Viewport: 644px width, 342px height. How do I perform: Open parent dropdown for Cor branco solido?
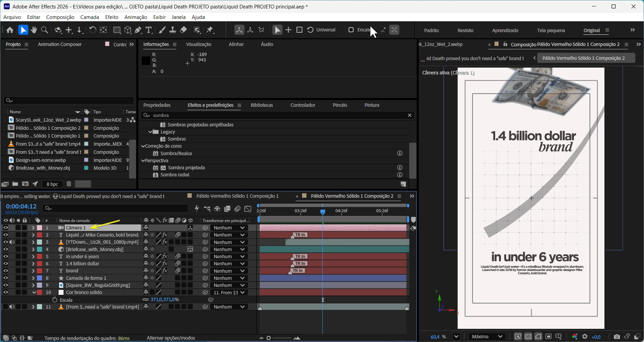pyautogui.click(x=228, y=293)
